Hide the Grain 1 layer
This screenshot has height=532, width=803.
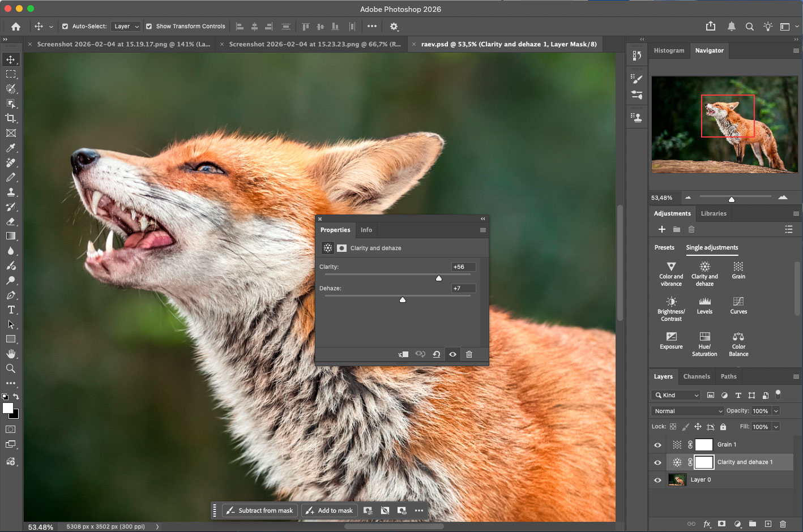click(x=657, y=445)
